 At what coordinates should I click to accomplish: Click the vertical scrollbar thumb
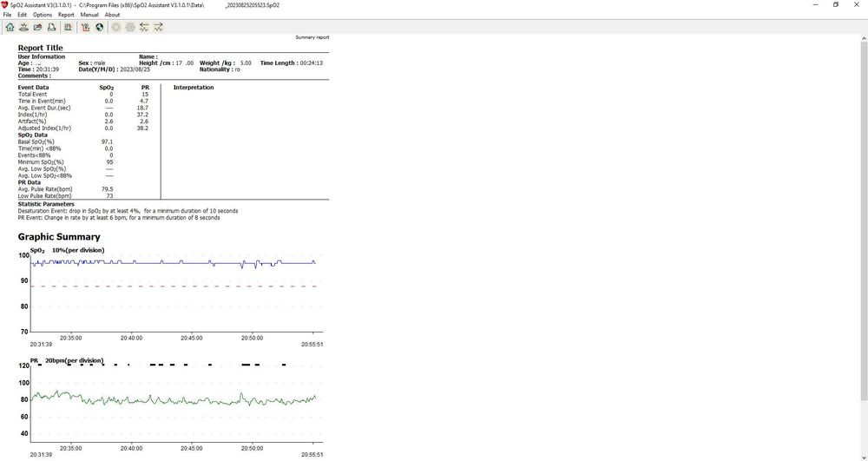865,221
